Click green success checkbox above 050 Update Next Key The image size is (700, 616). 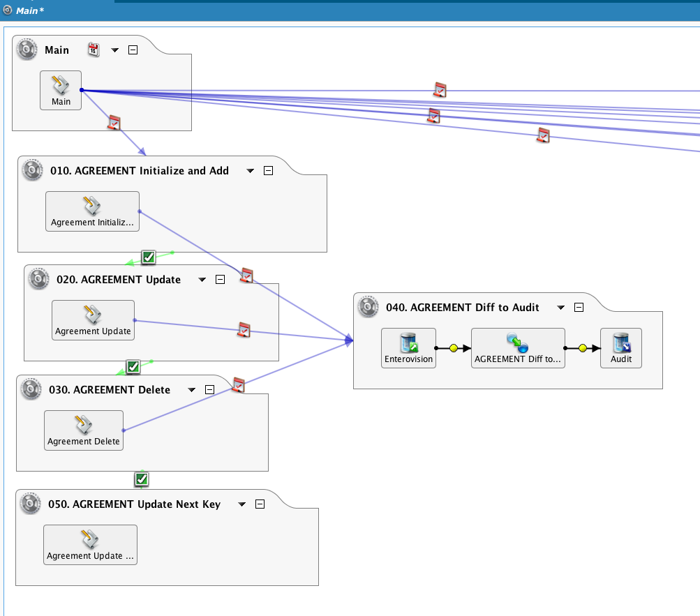[142, 479]
